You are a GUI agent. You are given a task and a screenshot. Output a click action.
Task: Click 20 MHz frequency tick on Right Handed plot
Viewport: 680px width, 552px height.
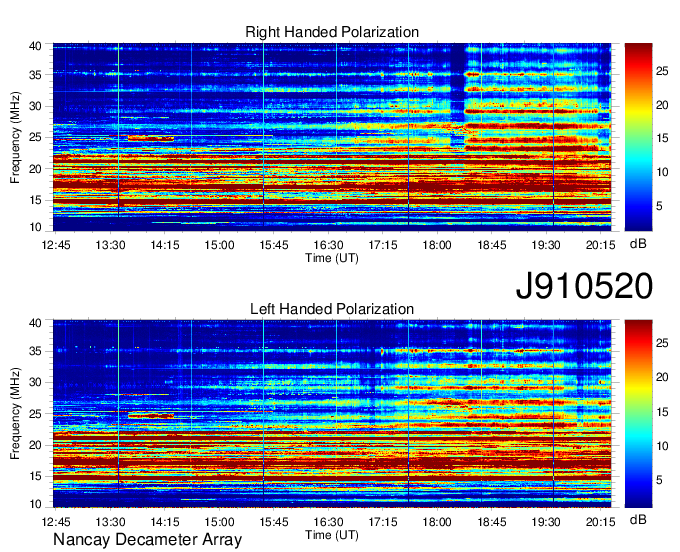35,169
